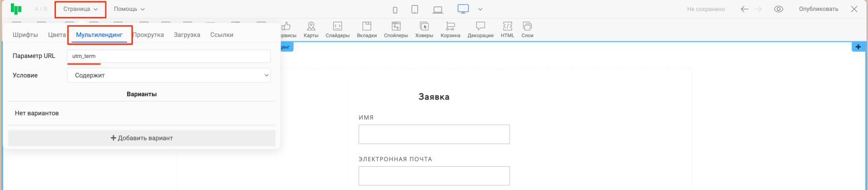Switch to desktop monitor preview
The image size is (868, 190).
[463, 9]
